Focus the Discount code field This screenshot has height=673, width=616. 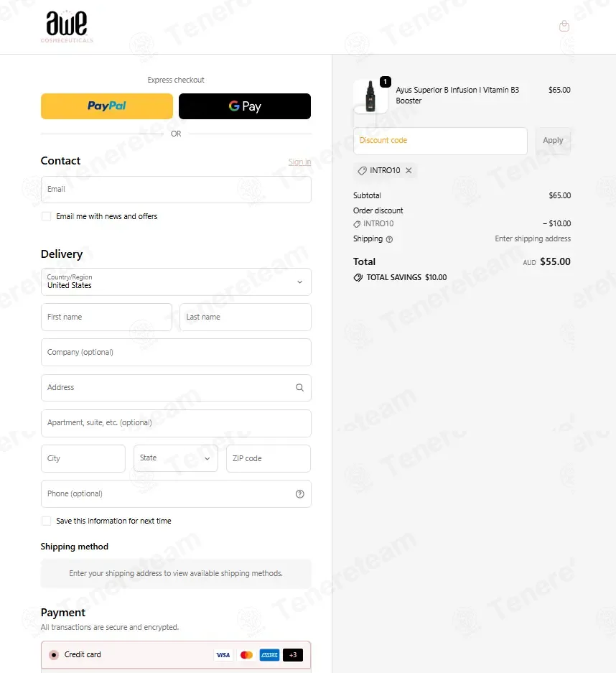[x=440, y=141]
